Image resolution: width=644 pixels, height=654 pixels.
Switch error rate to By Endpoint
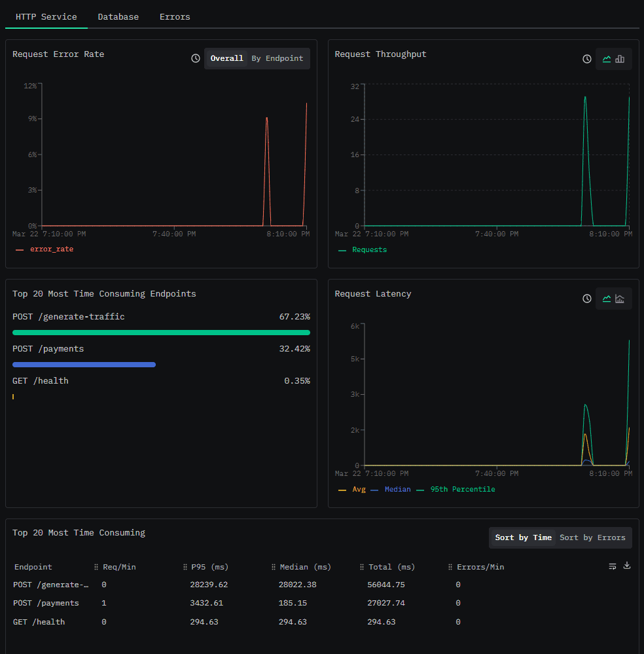tap(277, 58)
